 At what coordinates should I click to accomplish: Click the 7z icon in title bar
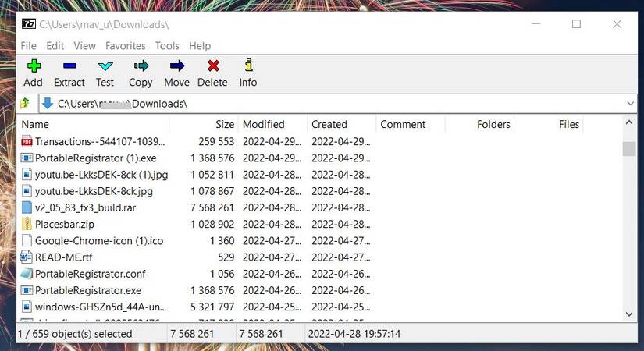[x=29, y=24]
